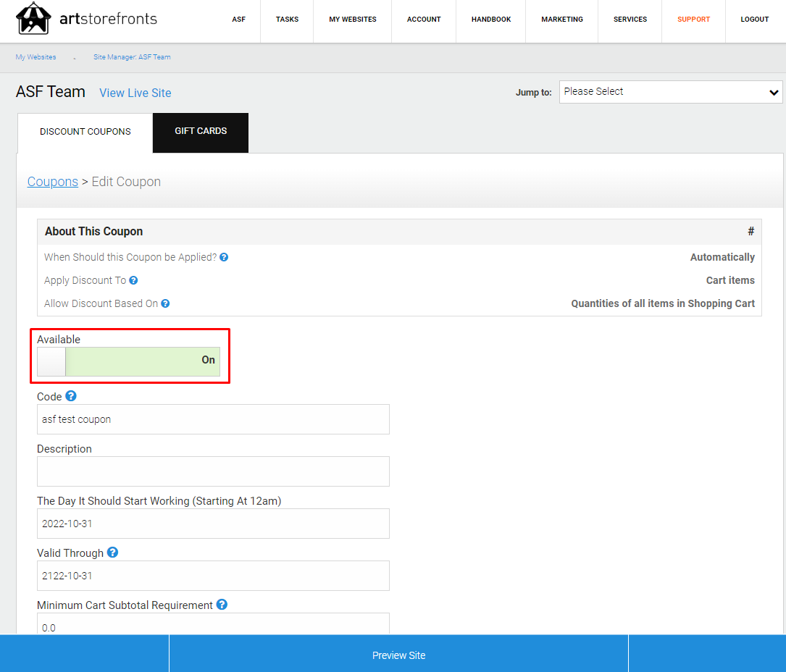Open View Live Site
Image resolution: width=786 pixels, height=672 pixels.
click(135, 93)
